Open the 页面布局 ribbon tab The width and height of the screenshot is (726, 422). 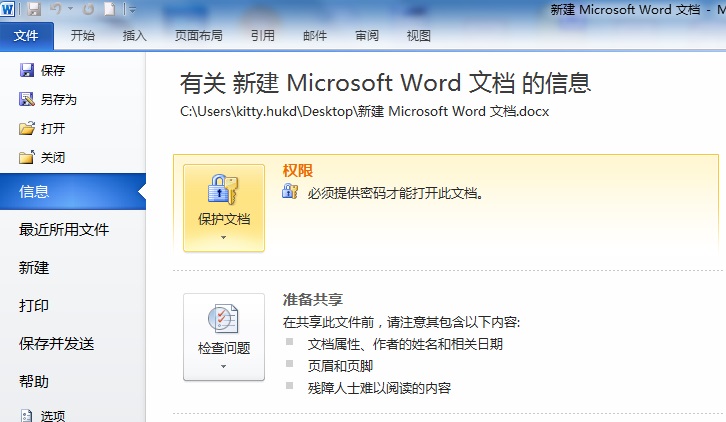pyautogui.click(x=199, y=36)
